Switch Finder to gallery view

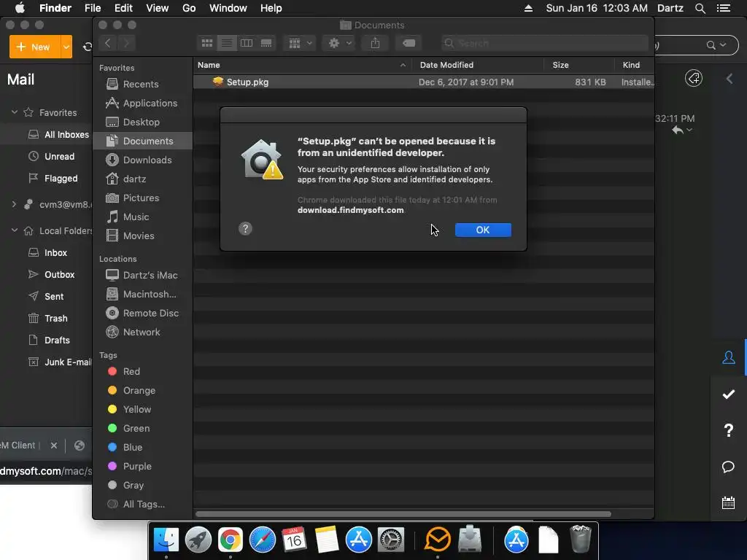(x=266, y=43)
